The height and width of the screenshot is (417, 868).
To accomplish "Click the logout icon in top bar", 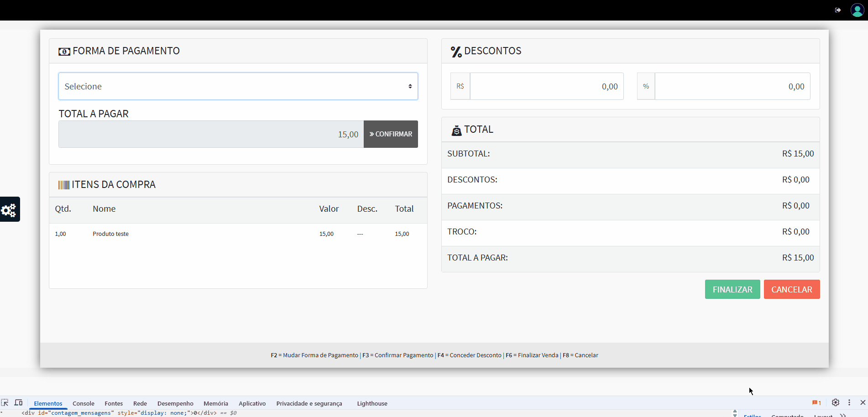I will (838, 10).
